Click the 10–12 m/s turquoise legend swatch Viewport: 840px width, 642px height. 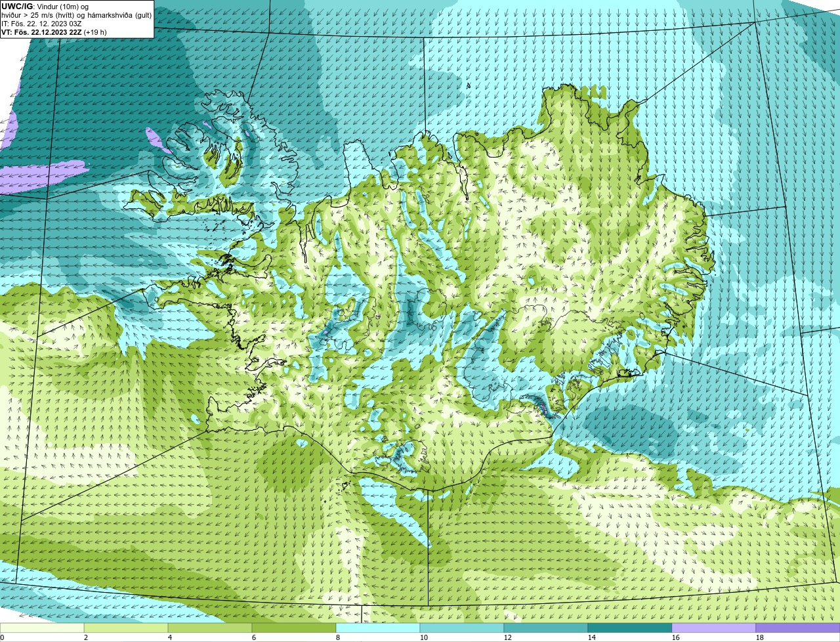click(462, 628)
